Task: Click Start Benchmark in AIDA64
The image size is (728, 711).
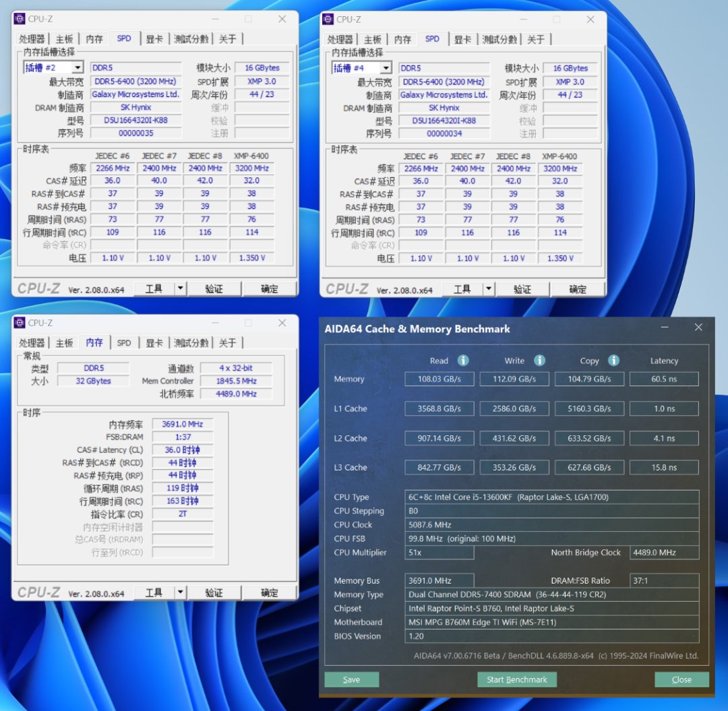Action: (x=517, y=679)
